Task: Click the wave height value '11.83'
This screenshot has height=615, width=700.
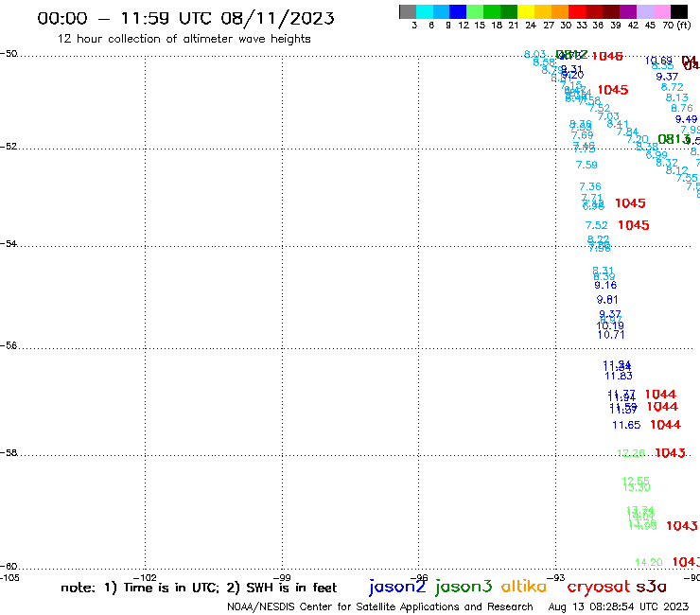Action: [x=619, y=376]
